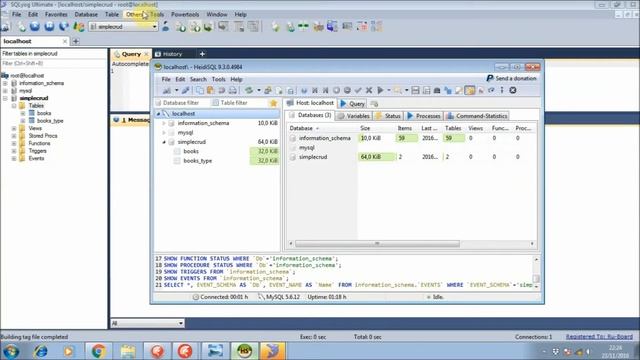Expand mysql node in SQLyog tree
The height and width of the screenshot is (360, 640).
[x=5, y=91]
